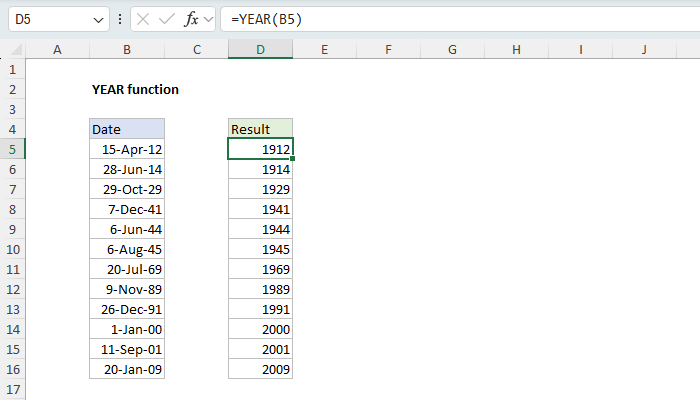Click the cell with 29-Oct-29
Screen dimensions: 700x400
coord(127,189)
